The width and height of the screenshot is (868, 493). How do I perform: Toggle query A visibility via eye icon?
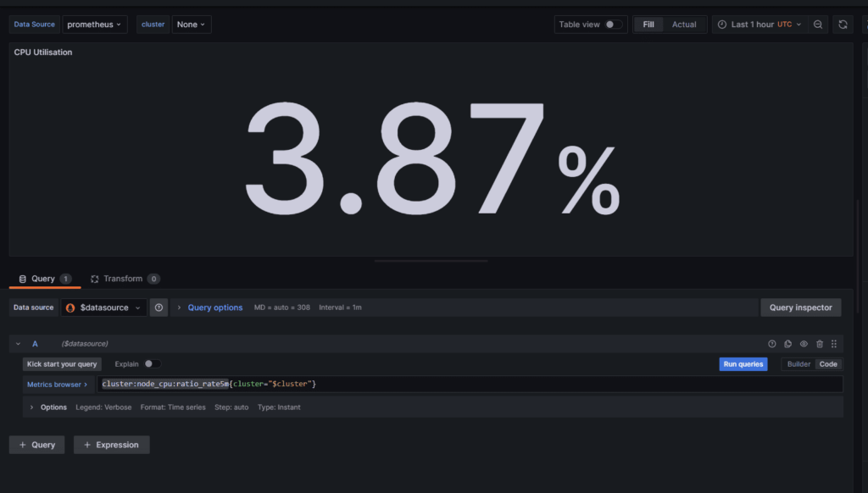click(804, 344)
